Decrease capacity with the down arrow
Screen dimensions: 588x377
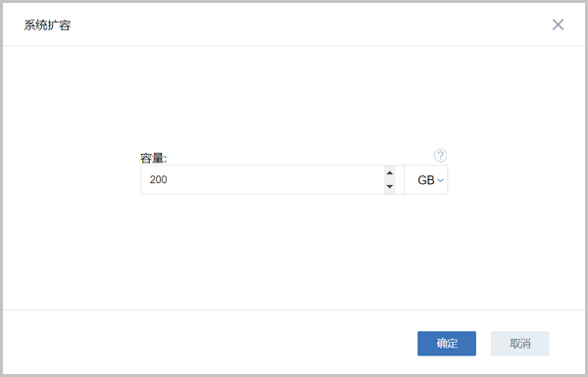click(390, 187)
